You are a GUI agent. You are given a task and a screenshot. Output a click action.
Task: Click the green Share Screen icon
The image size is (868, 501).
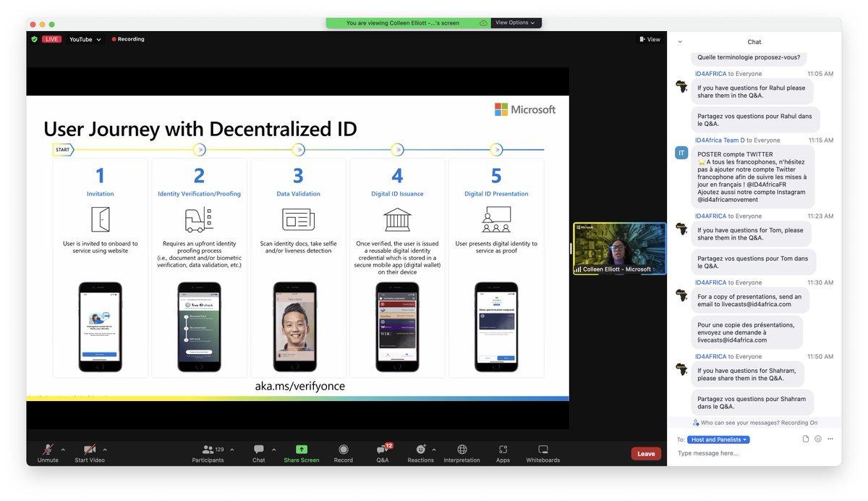tap(302, 450)
